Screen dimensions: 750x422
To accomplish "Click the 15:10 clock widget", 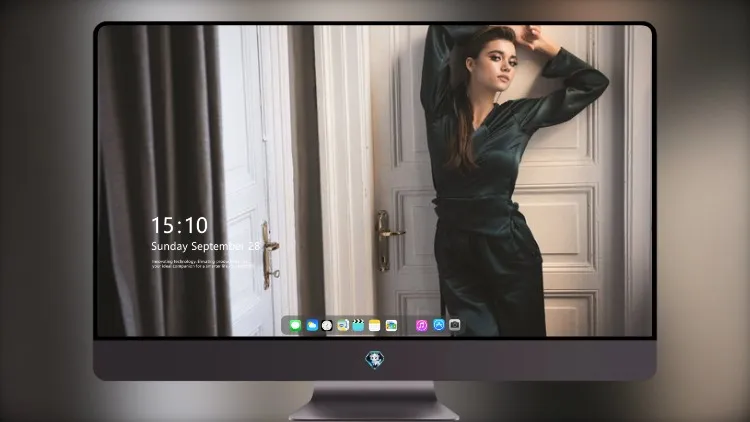I will click(x=179, y=225).
